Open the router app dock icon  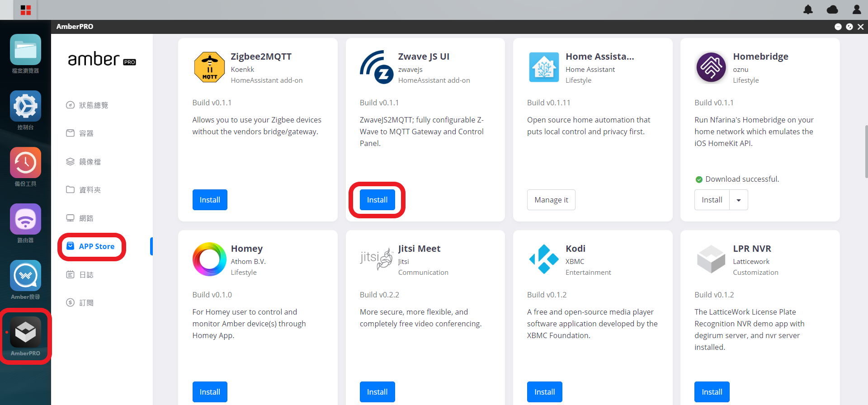pos(25,219)
